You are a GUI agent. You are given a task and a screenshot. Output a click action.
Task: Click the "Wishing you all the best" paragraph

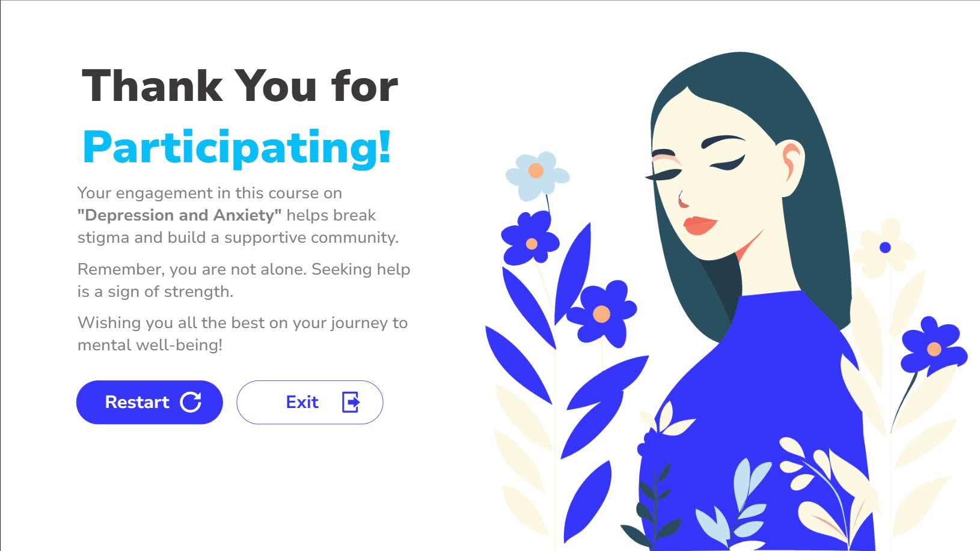click(242, 333)
